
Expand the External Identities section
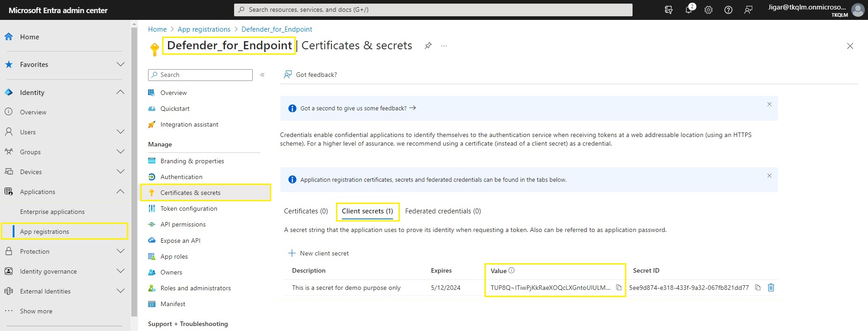point(120,291)
